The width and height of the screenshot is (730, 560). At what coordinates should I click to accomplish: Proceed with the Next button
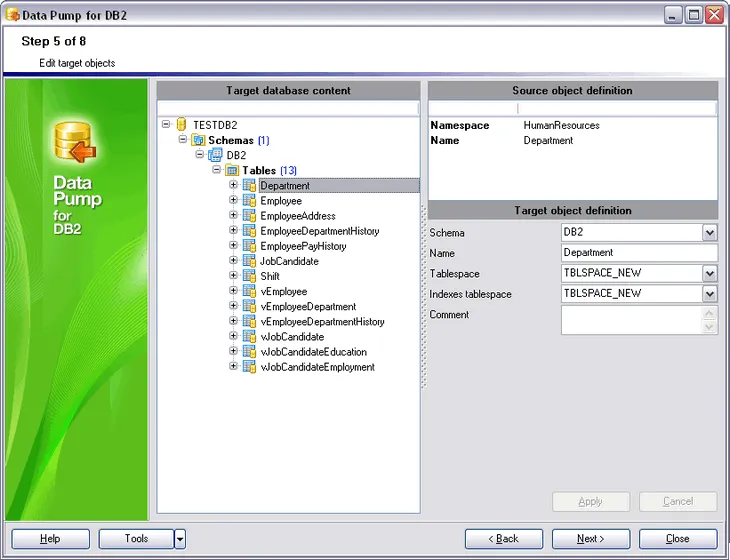(x=591, y=539)
